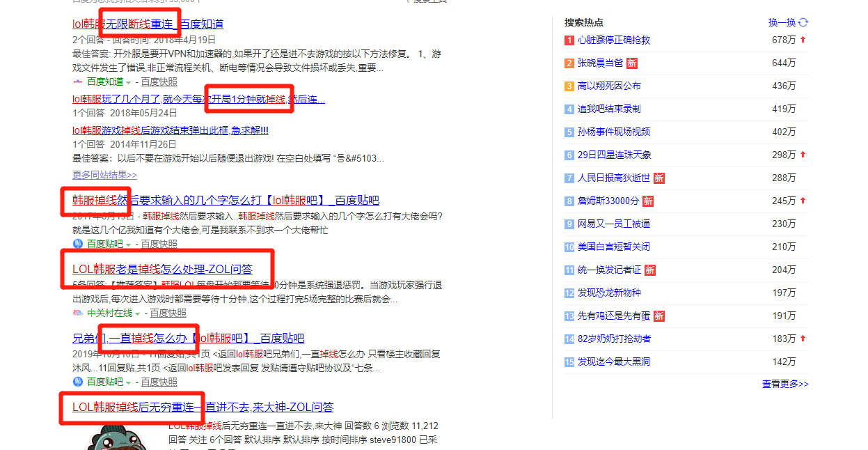Click the refresh arrows icon beside 换一换
Image resolution: width=868 pixels, height=450 pixels.
803,22
